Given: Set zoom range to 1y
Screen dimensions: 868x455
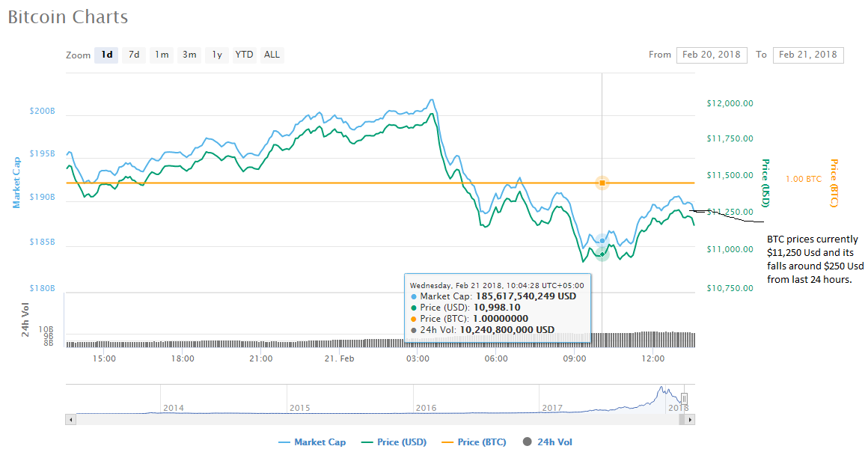Looking at the screenshot, I should click(x=217, y=55).
